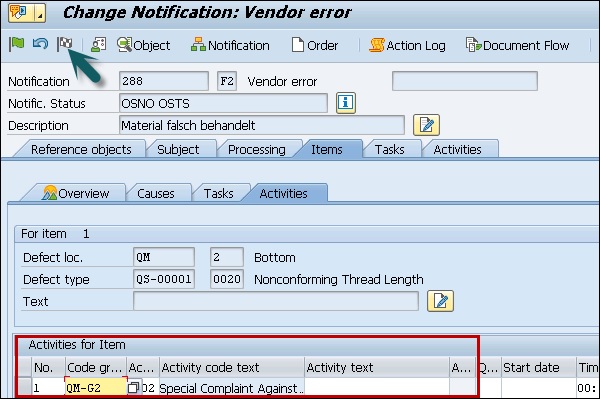Open the Document Flow button
Viewport: 600px width, 399px height.
517,45
